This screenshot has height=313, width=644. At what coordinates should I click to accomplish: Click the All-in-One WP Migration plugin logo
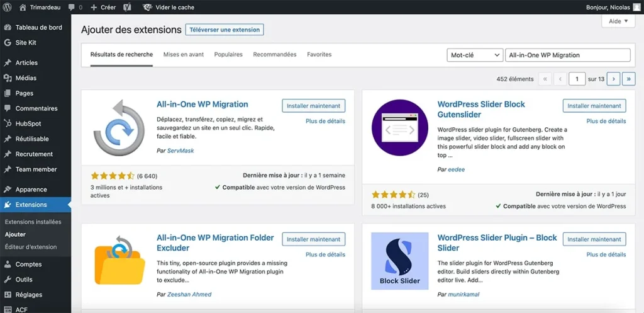[119, 127]
